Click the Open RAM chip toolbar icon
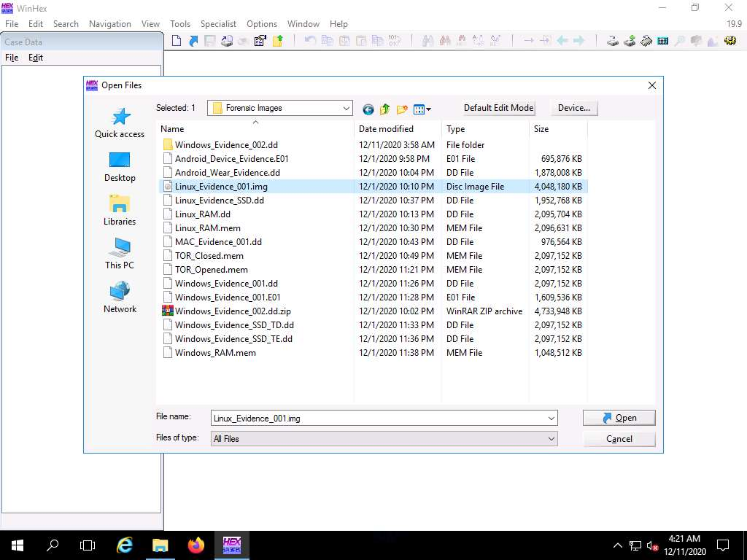 646,41
